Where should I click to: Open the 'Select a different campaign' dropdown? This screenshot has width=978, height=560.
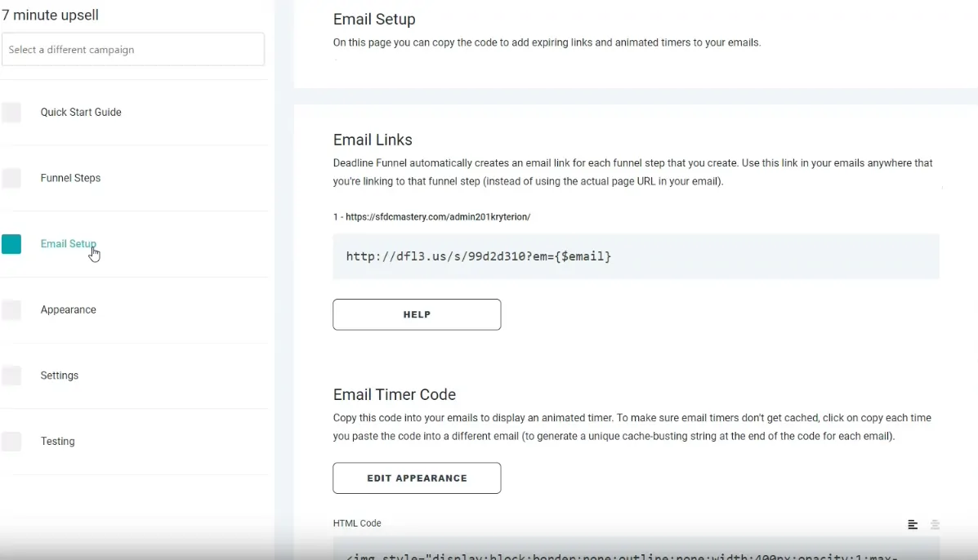[x=133, y=50]
